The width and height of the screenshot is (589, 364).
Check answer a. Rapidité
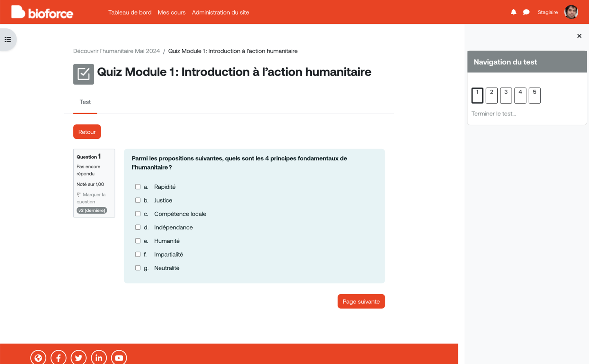(138, 186)
